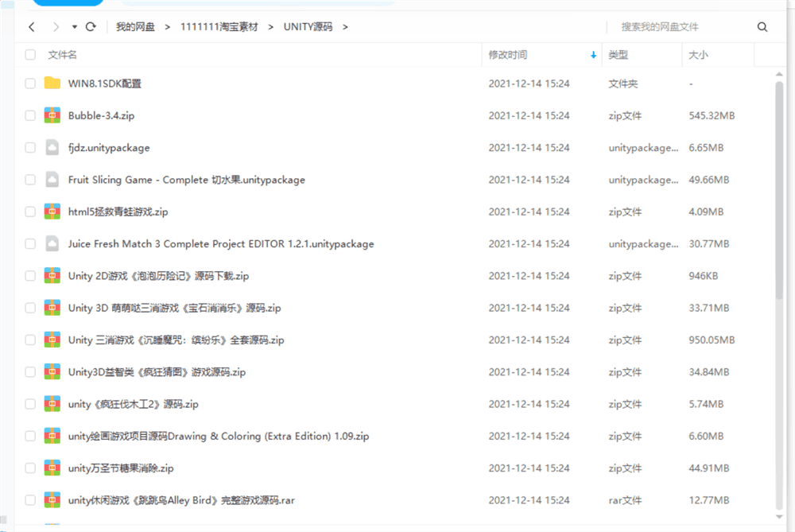Click the Bubble-3.4.zip archive icon
Screen dimensions: 795x532
(x=52, y=115)
